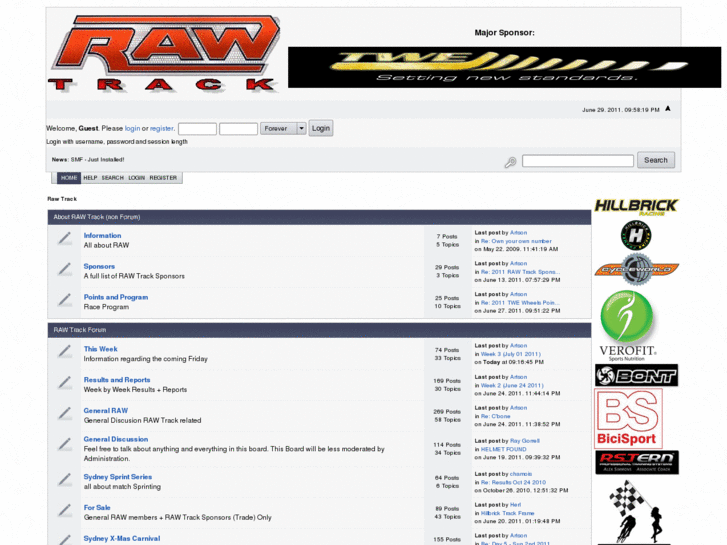The image size is (727, 545).
Task: Open the Bont sponsor logo
Action: 637,375
